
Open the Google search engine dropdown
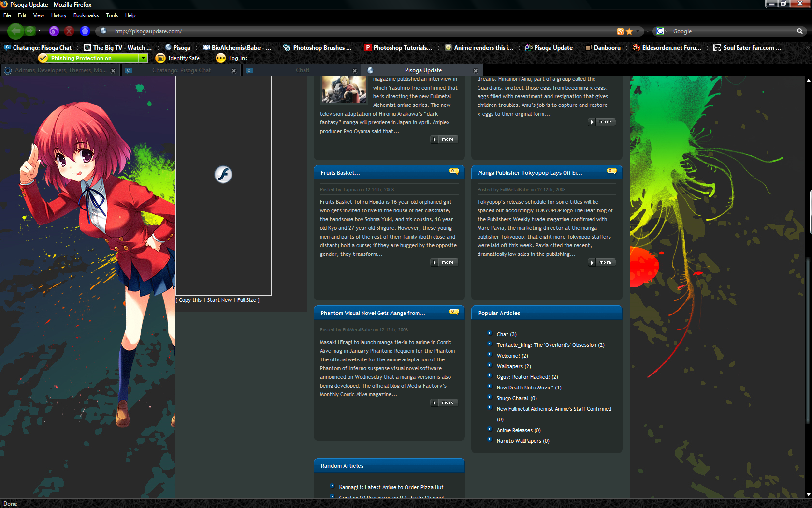(x=662, y=31)
